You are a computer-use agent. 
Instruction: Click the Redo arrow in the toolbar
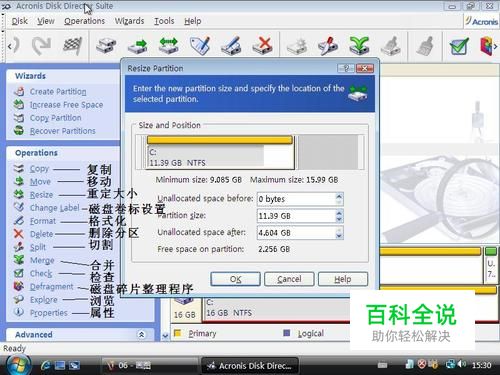41,46
